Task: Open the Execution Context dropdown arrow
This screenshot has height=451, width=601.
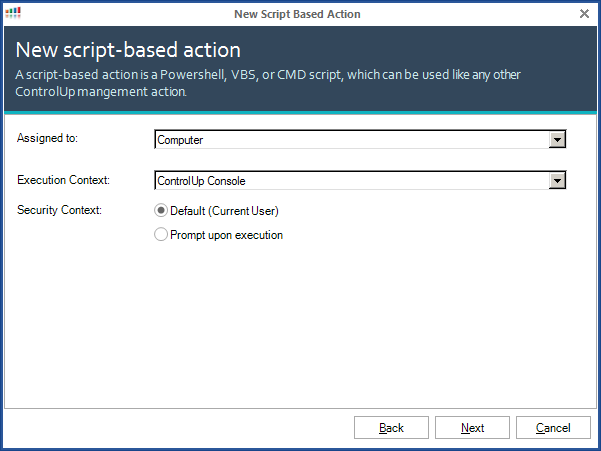Action: click(558, 181)
